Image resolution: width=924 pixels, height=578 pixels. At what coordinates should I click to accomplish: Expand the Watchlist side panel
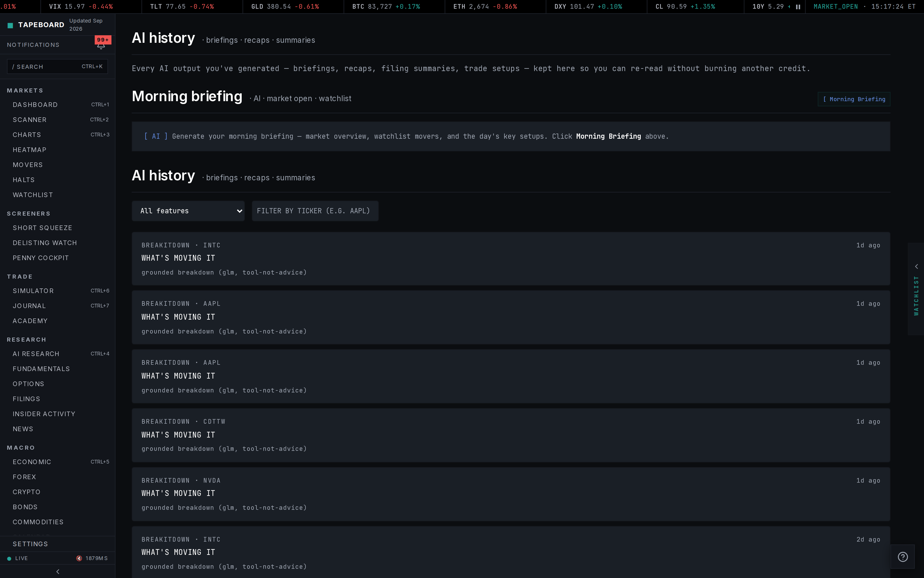pos(916,289)
